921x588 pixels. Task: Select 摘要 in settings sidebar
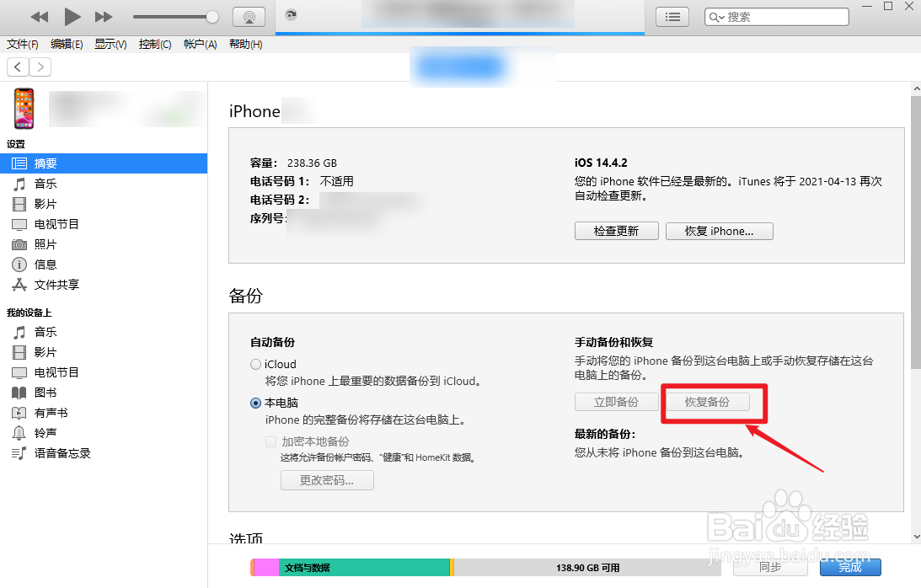coord(104,163)
